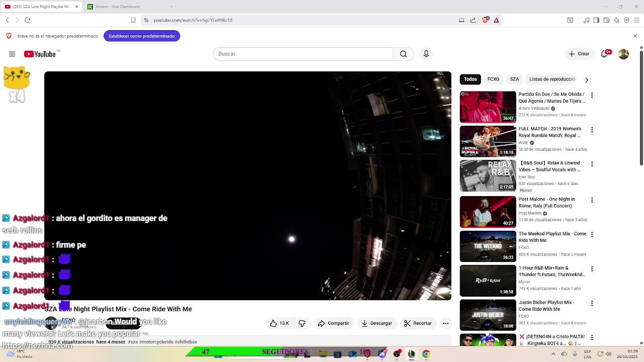Go to YouTube home via logo

40,54
